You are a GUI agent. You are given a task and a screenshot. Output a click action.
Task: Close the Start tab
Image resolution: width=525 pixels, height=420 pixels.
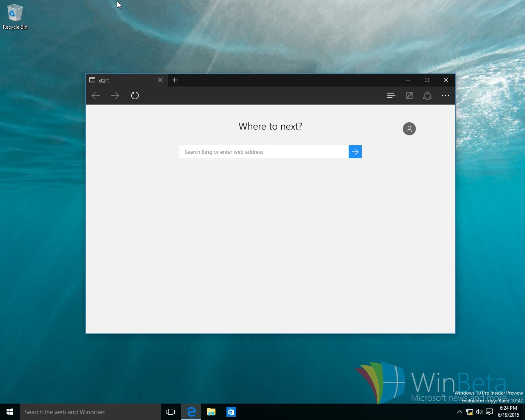pos(160,80)
